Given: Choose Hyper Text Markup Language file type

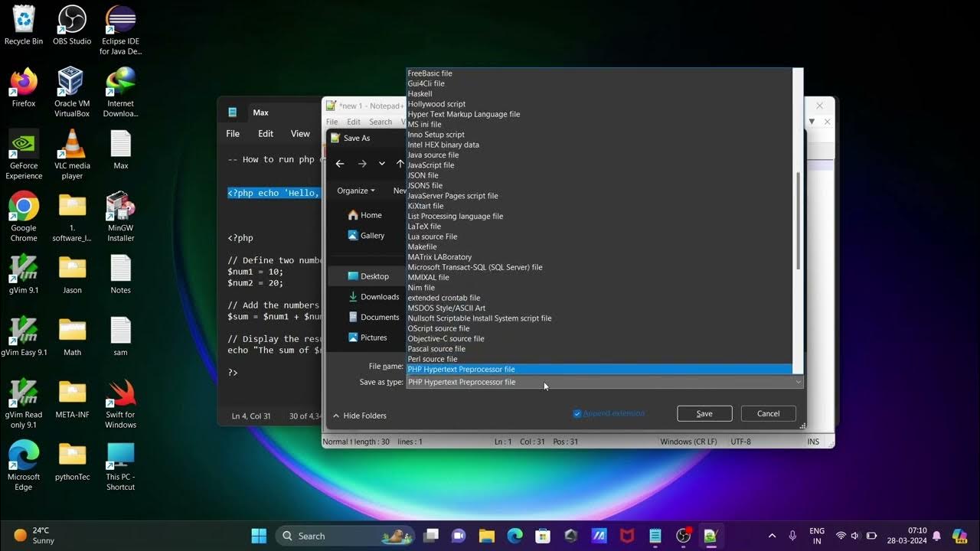Looking at the screenshot, I should pyautogui.click(x=599, y=114).
